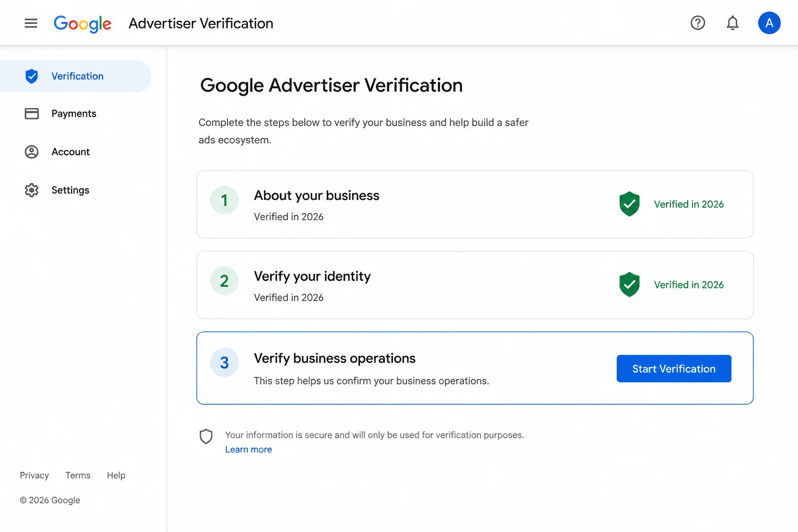
Task: Click the Google logo
Action: 83,23
